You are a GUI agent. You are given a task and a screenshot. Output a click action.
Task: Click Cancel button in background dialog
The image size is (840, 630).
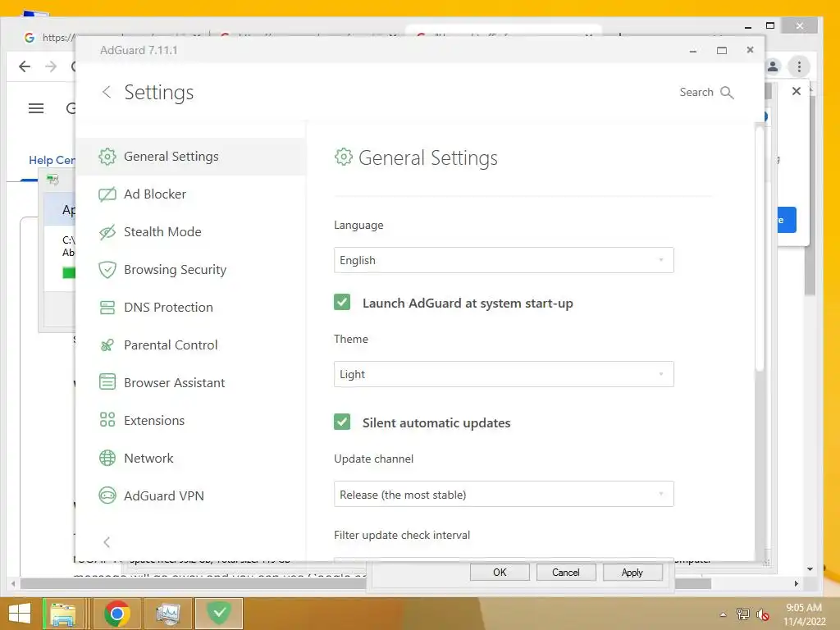tap(566, 572)
